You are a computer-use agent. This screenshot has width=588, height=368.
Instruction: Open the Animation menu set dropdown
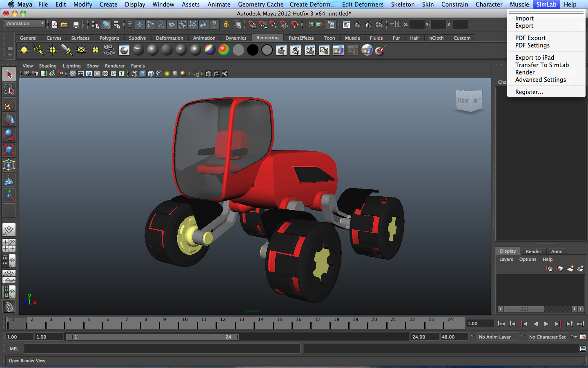pos(25,24)
